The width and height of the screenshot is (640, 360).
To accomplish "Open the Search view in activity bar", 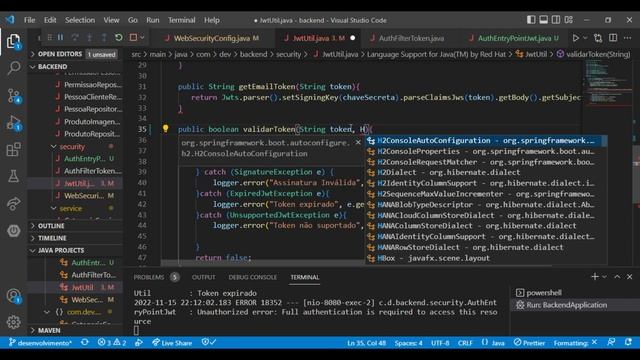I will pos(13,68).
